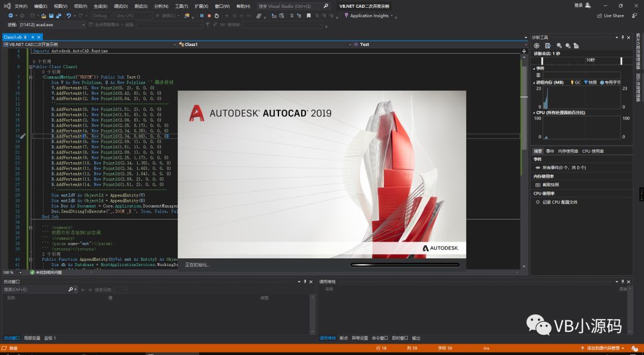Close the Autos (自动窗口) panel
The height and width of the screenshot is (355, 644).
(x=311, y=282)
